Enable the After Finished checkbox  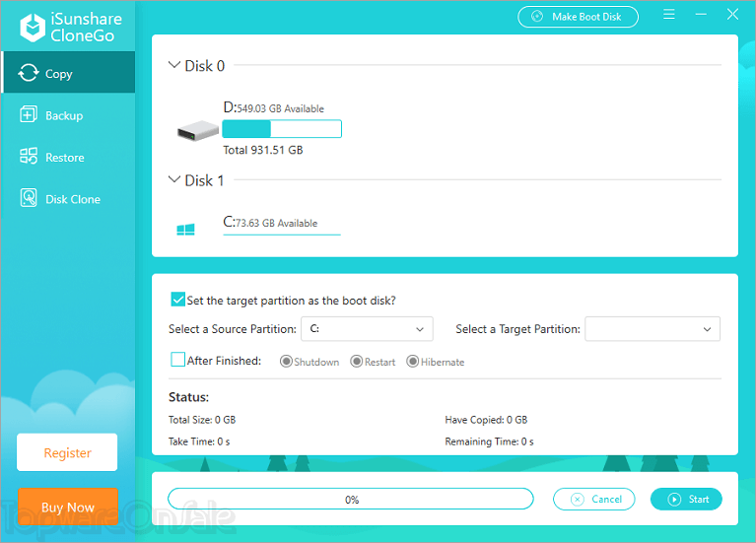tap(177, 360)
